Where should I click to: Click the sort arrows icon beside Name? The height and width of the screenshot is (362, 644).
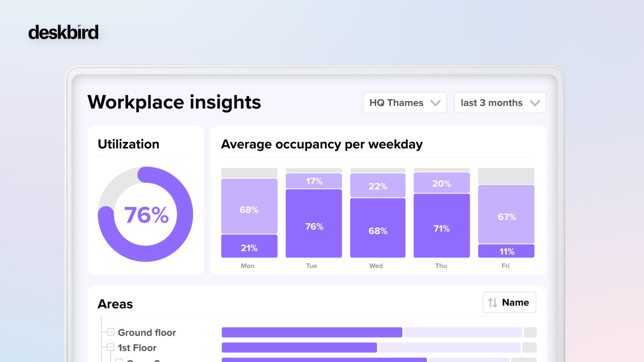pyautogui.click(x=493, y=302)
